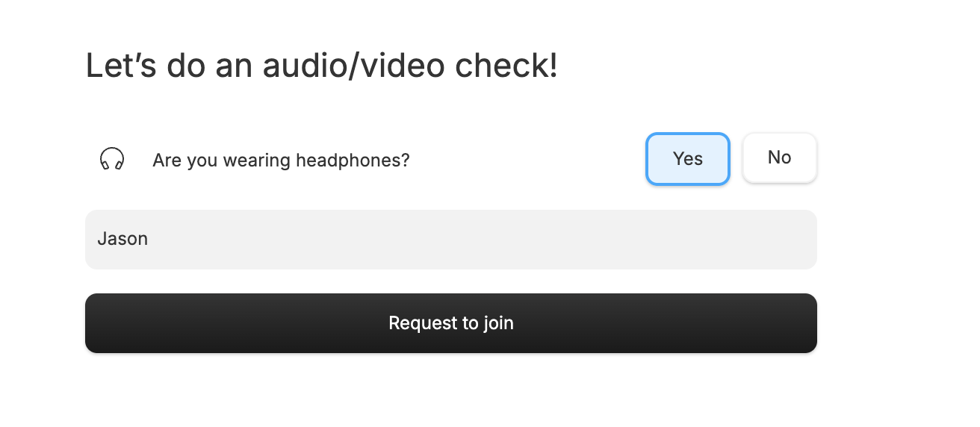
Task: Decline headphones by choosing No
Action: (x=779, y=158)
